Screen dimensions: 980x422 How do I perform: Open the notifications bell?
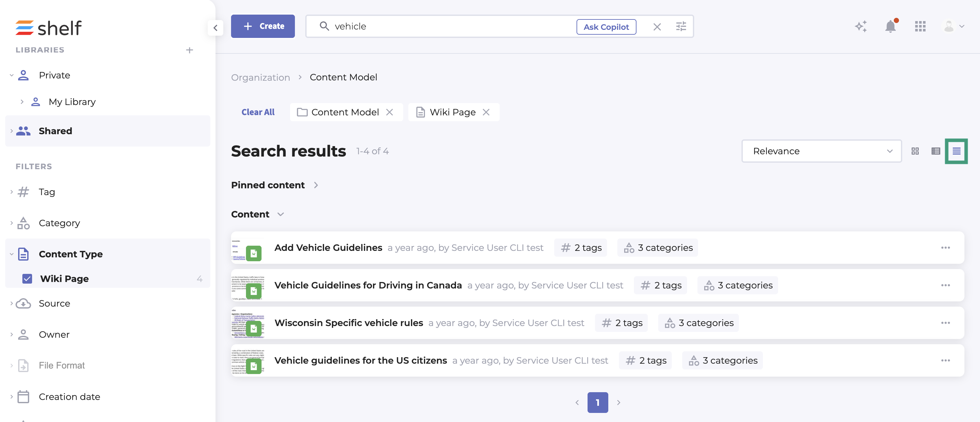pyautogui.click(x=890, y=27)
